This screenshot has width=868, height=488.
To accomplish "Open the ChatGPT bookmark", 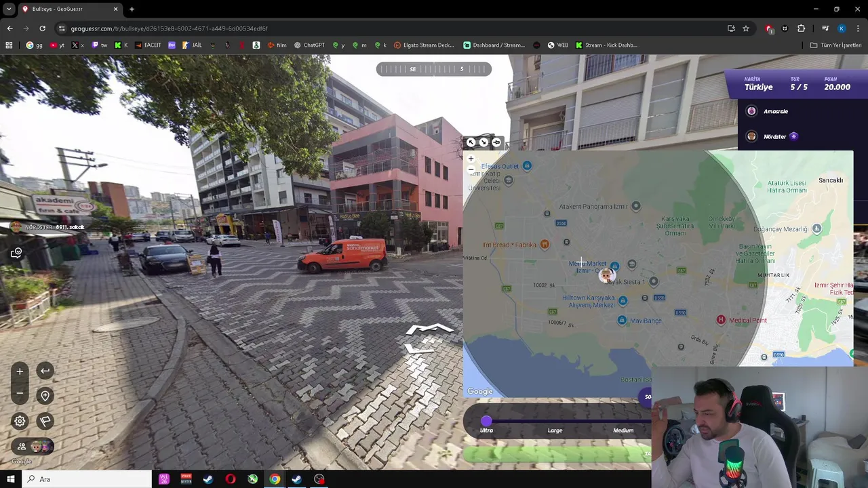I will 309,45.
